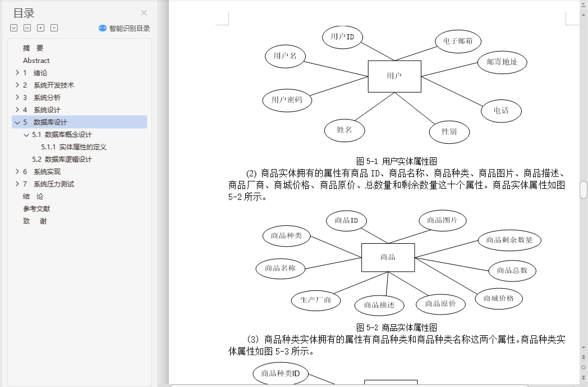Go to '5.1.1 实体属性的定义' heading

tap(74, 147)
